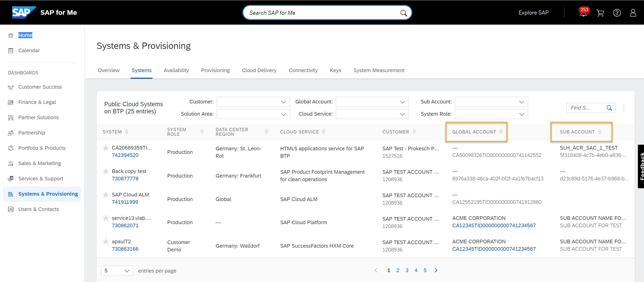This screenshot has height=282, width=644.
Task: Open the entries per page selector
Action: (117, 271)
